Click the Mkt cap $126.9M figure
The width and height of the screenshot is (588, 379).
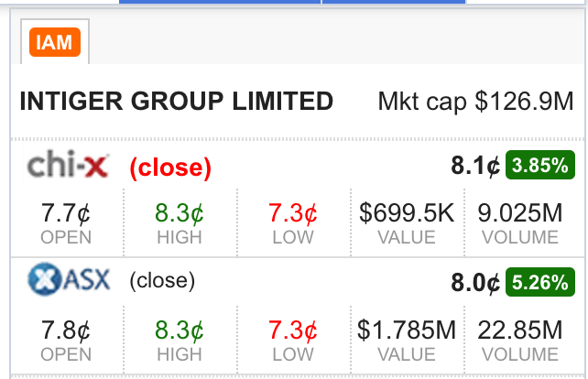point(475,102)
